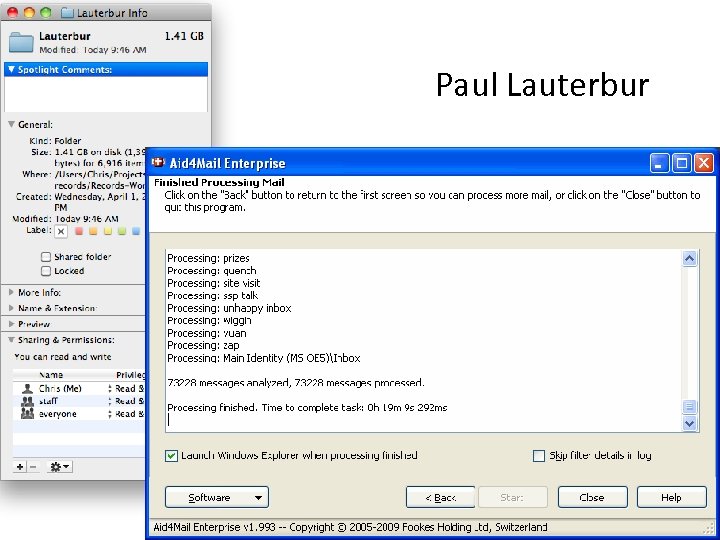720x540 pixels.
Task: Apply the yellow label color
Action: (x=107, y=231)
